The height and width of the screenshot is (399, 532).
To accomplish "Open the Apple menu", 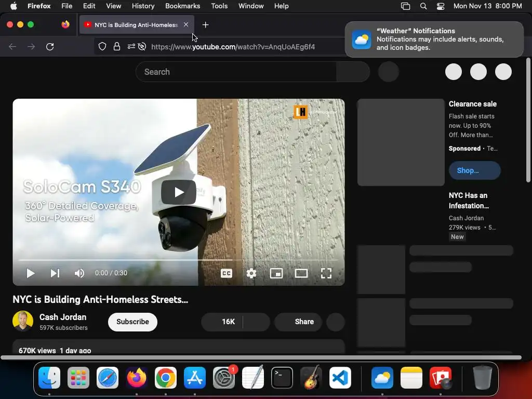I will pos(14,6).
